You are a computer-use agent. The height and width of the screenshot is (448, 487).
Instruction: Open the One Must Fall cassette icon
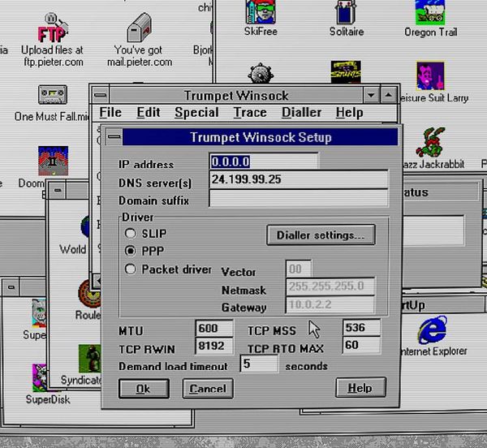pyautogui.click(x=53, y=94)
